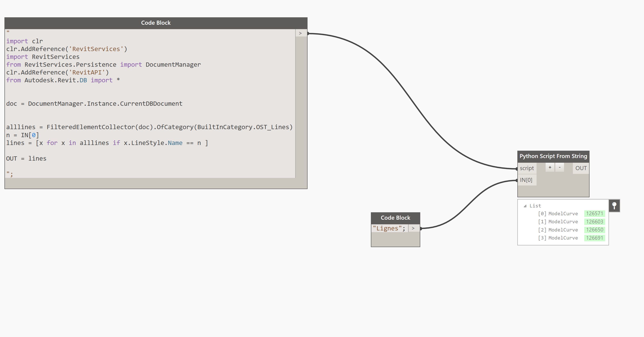Select element ID 126691 in the preview
Screen dimensions: 644x337
click(x=594, y=238)
